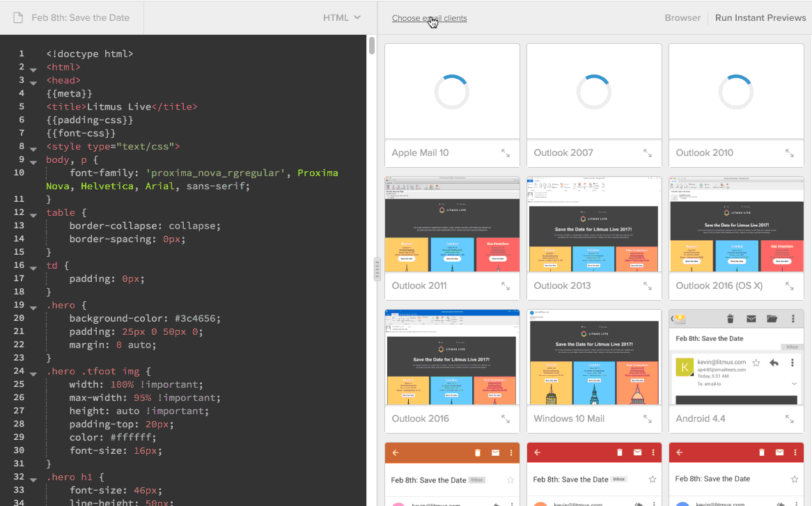The image size is (812, 506).
Task: Click the Feb 8th: Save the Date title
Action: pos(80,17)
